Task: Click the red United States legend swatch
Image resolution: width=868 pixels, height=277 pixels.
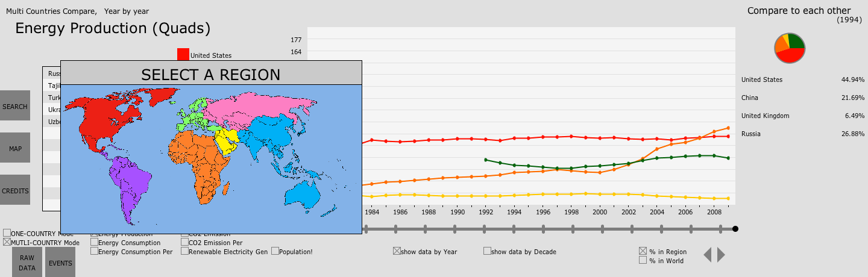Action: pyautogui.click(x=183, y=55)
